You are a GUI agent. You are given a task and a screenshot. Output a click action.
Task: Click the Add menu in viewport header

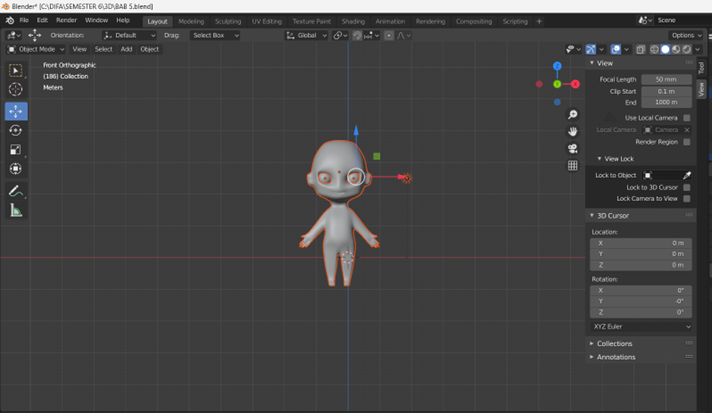pyautogui.click(x=126, y=49)
